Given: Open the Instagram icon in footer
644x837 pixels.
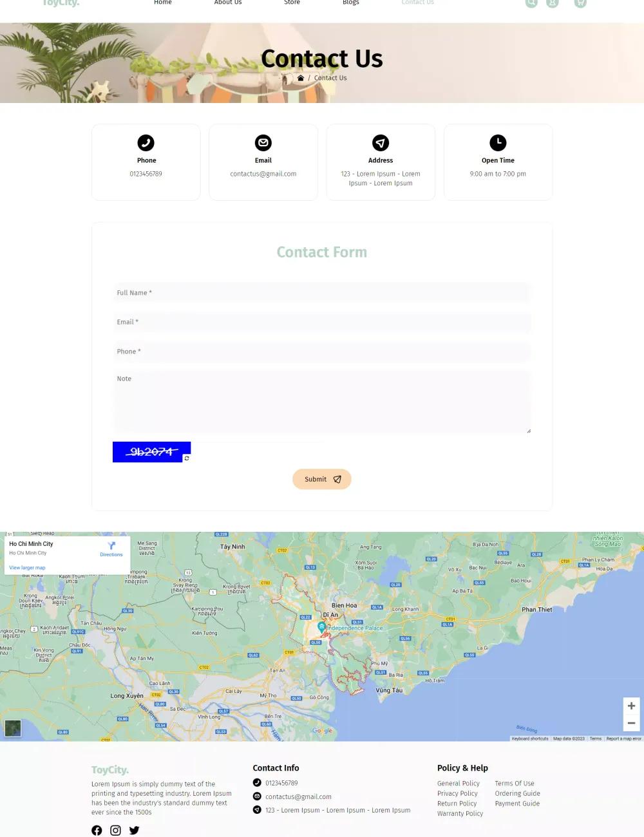Looking at the screenshot, I should [115, 831].
